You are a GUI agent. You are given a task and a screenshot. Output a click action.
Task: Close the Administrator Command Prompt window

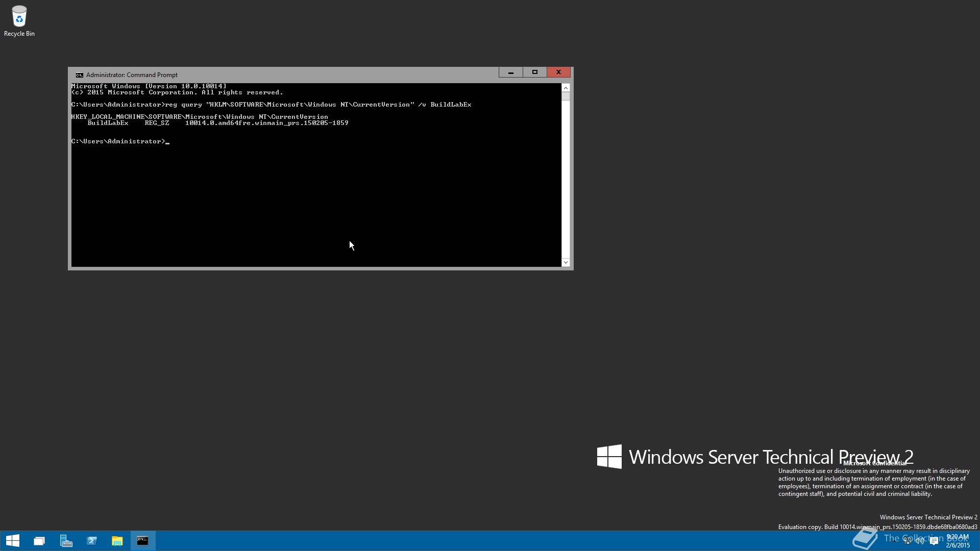558,72
